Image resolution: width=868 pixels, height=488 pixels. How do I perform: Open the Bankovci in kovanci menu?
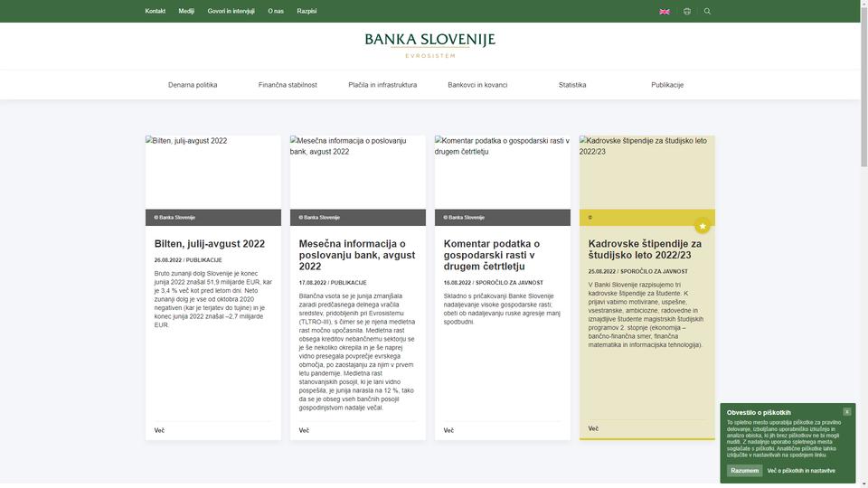[477, 85]
